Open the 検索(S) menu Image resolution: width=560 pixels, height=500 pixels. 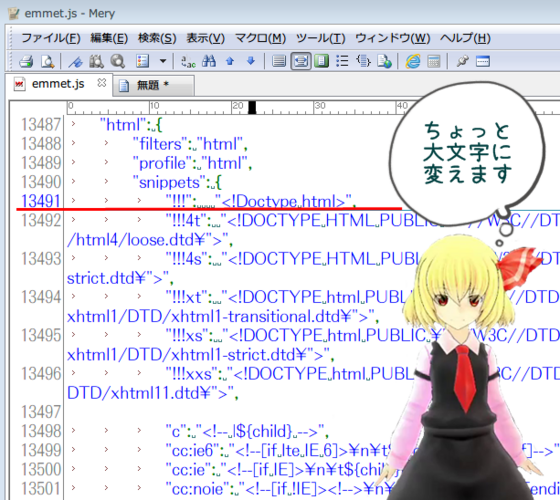pos(157,38)
